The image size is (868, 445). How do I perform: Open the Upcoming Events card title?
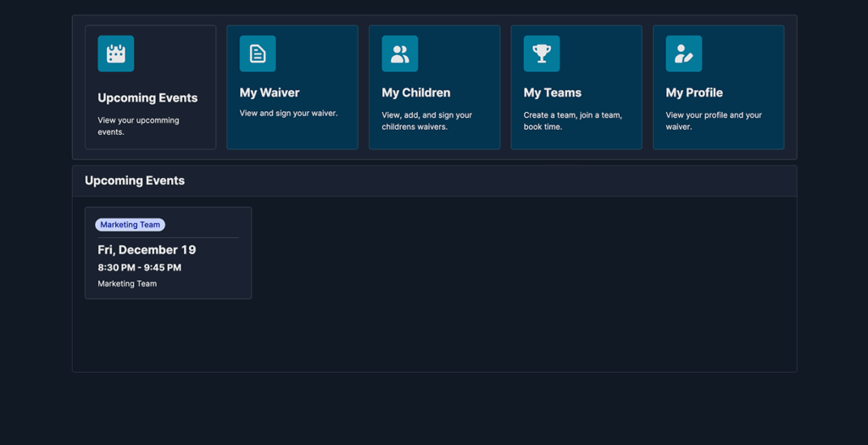point(147,97)
